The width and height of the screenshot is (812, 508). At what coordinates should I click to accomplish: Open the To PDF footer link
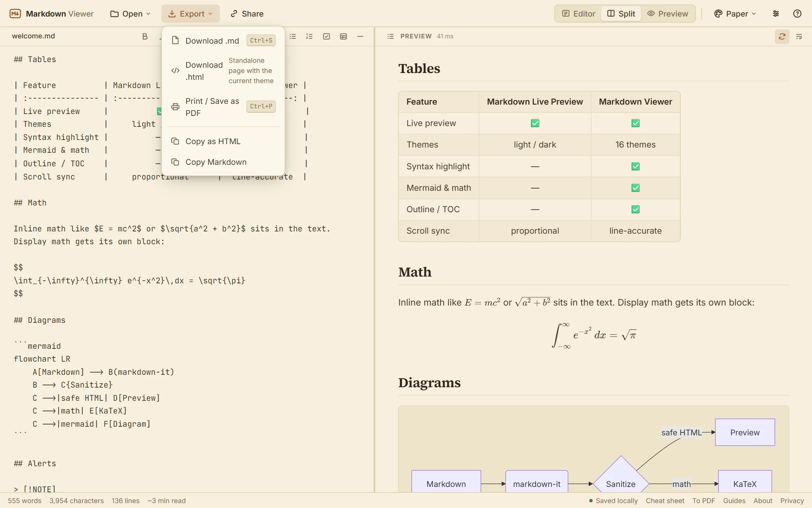point(704,500)
